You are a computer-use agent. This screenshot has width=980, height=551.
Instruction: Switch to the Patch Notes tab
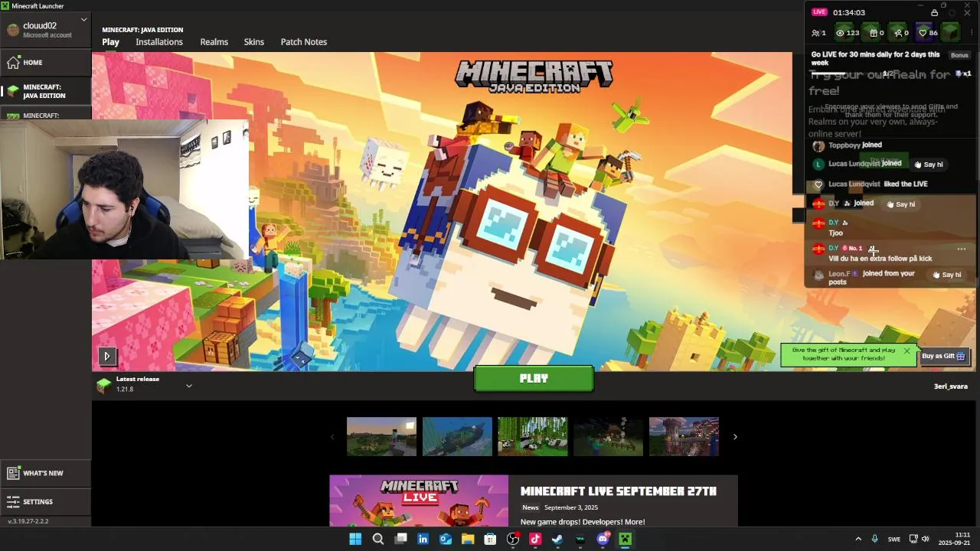[304, 42]
